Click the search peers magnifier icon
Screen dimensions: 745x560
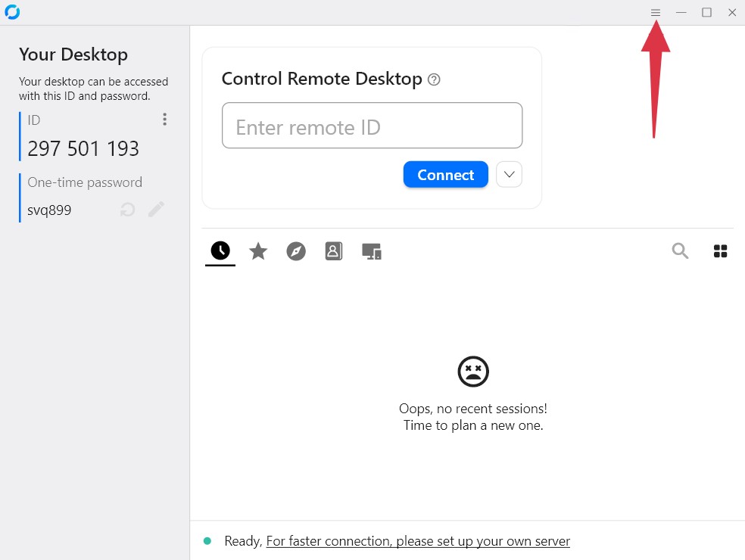pos(680,250)
